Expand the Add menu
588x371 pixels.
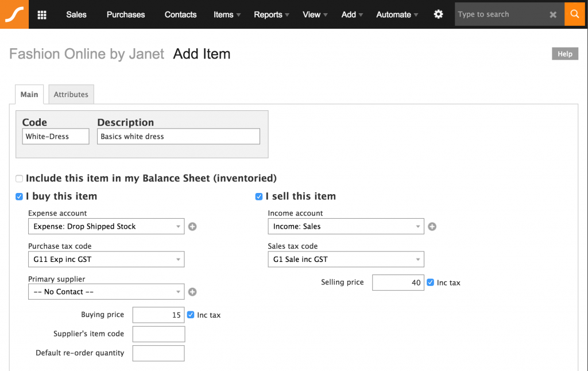pos(352,14)
